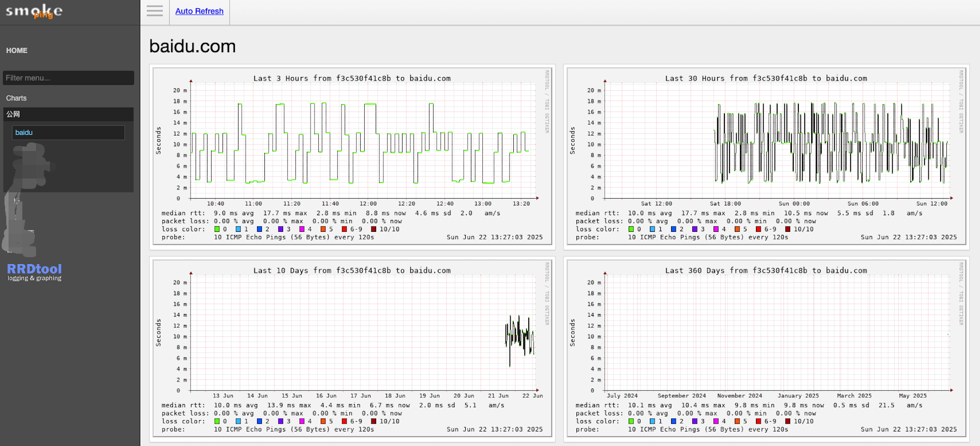Open the Last 10 Days graph

pos(352,347)
